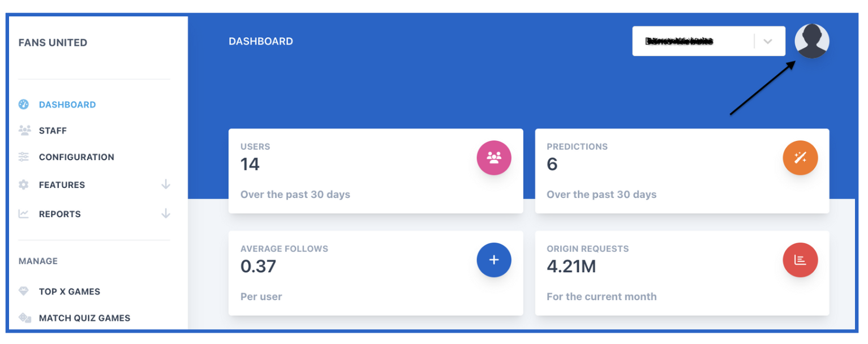The image size is (868, 344).
Task: Open Top X Games management link
Action: pos(70,292)
